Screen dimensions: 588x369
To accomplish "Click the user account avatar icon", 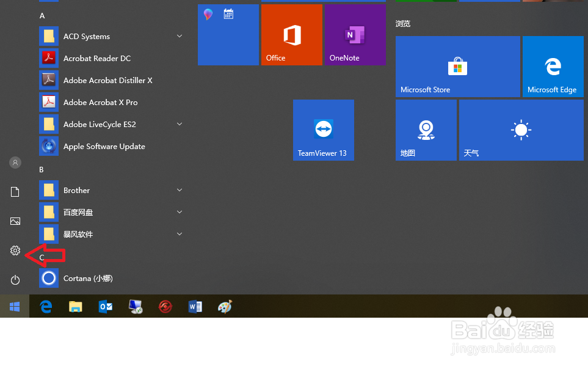I will pos(15,163).
